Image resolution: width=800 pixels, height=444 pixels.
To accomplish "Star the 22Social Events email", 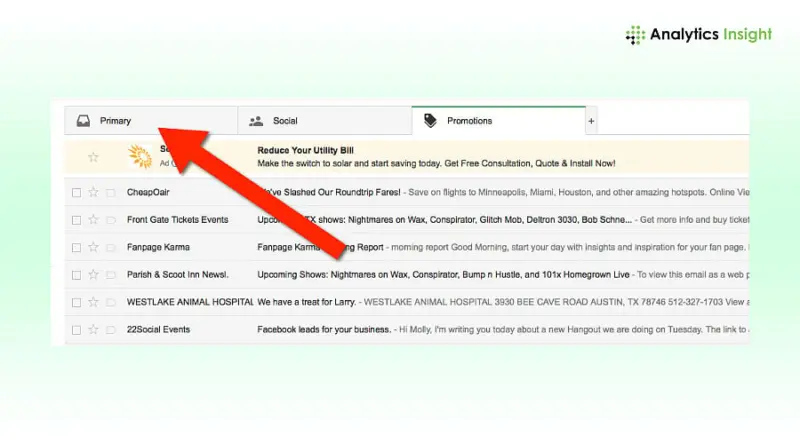I will coord(93,329).
